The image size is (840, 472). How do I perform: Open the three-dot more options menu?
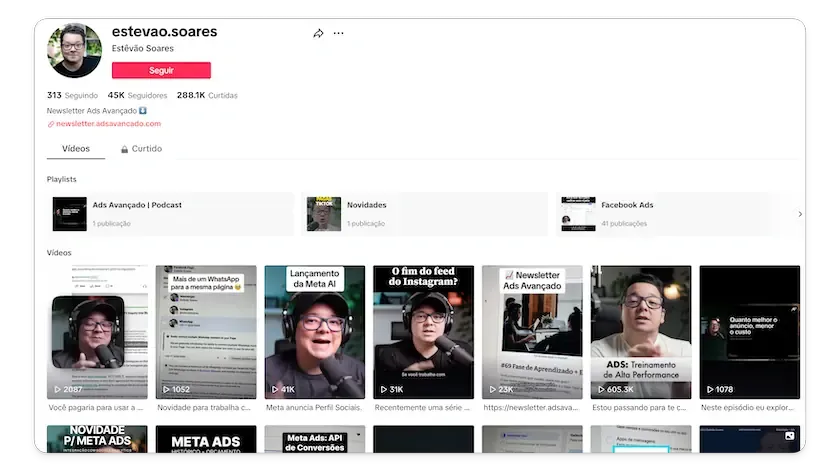click(x=339, y=33)
